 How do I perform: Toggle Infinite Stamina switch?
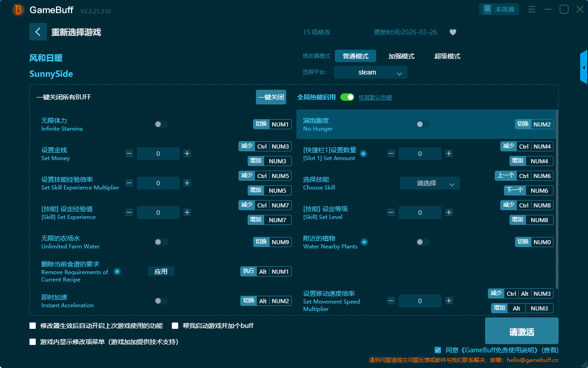(x=161, y=124)
